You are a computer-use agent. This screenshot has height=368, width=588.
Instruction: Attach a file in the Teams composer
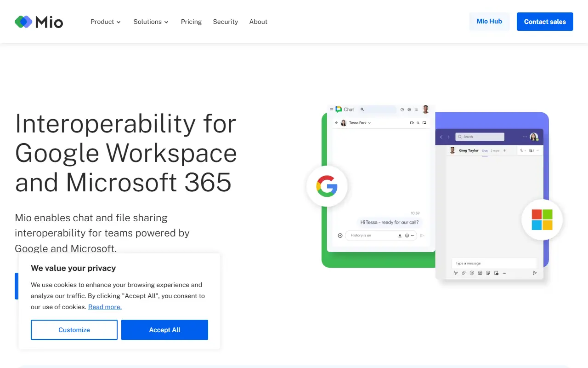464,273
